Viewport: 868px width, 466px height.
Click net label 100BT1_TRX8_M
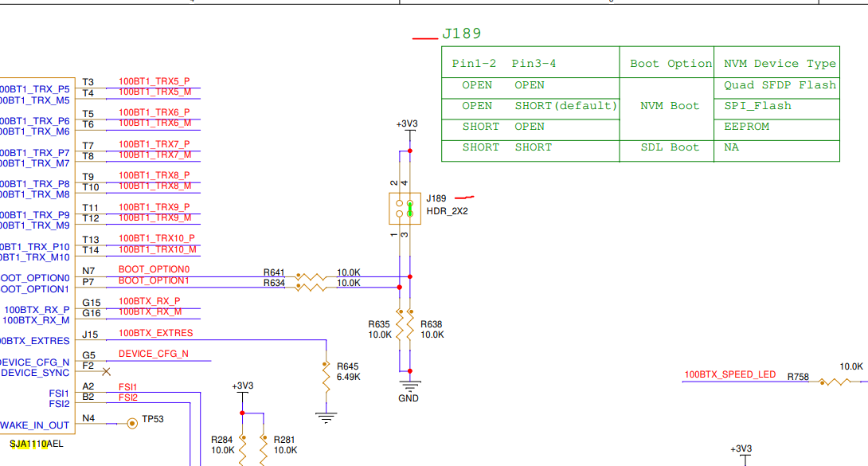pos(155,186)
